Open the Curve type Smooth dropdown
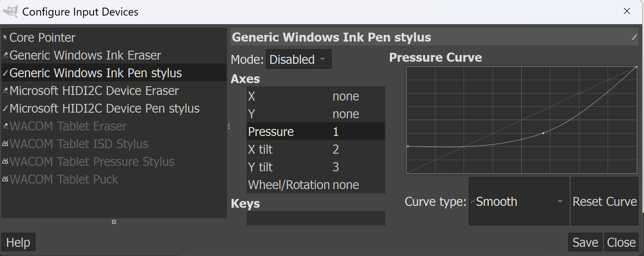 [519, 201]
